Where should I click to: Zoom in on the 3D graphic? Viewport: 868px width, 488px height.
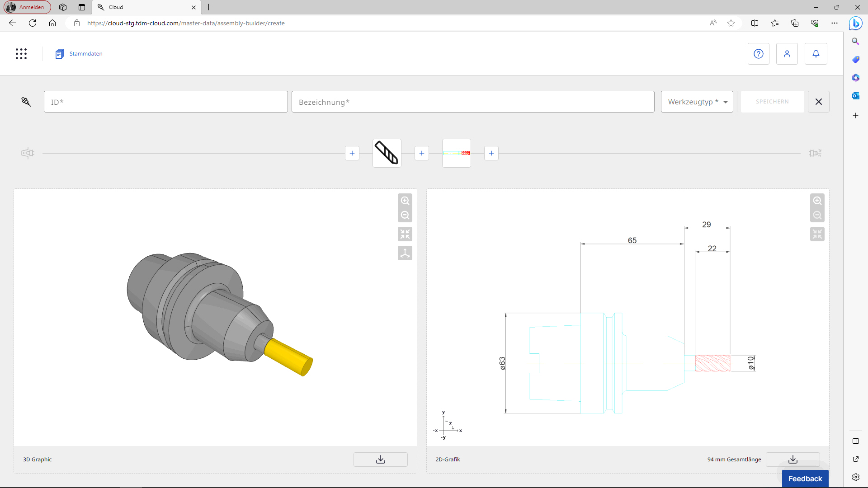coord(405,201)
